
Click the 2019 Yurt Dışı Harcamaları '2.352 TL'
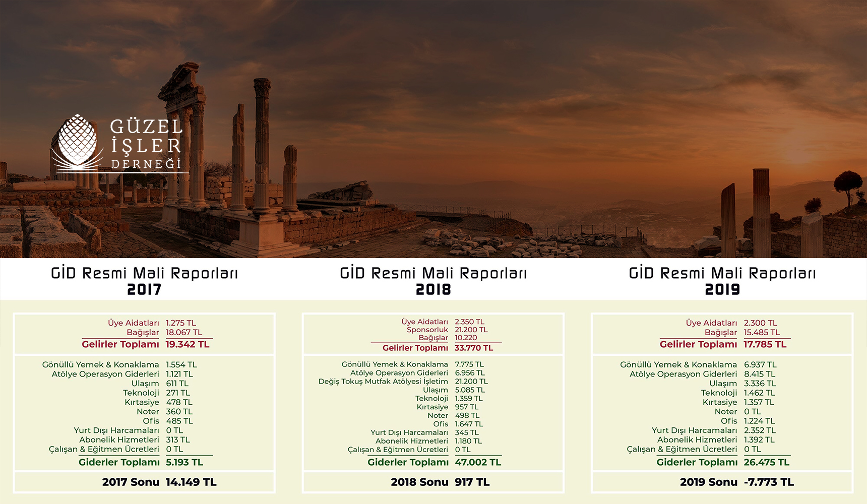(760, 430)
